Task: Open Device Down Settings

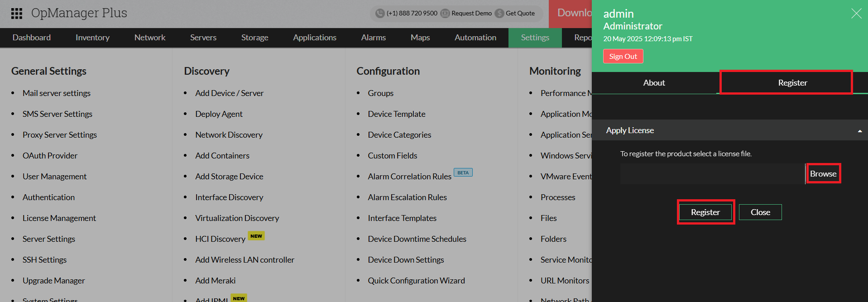Action: click(x=406, y=260)
